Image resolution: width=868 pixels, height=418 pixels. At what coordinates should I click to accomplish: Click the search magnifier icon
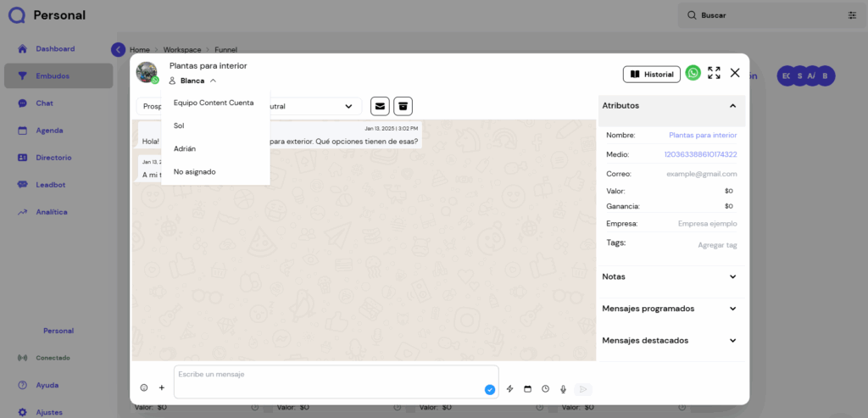692,15
